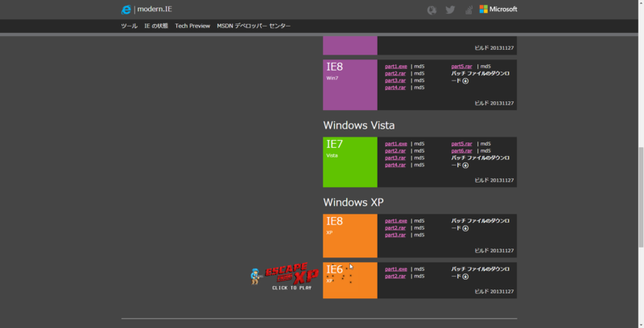Select the orange IE6 XP tile
Screen dimensions: 644x328
(350, 281)
